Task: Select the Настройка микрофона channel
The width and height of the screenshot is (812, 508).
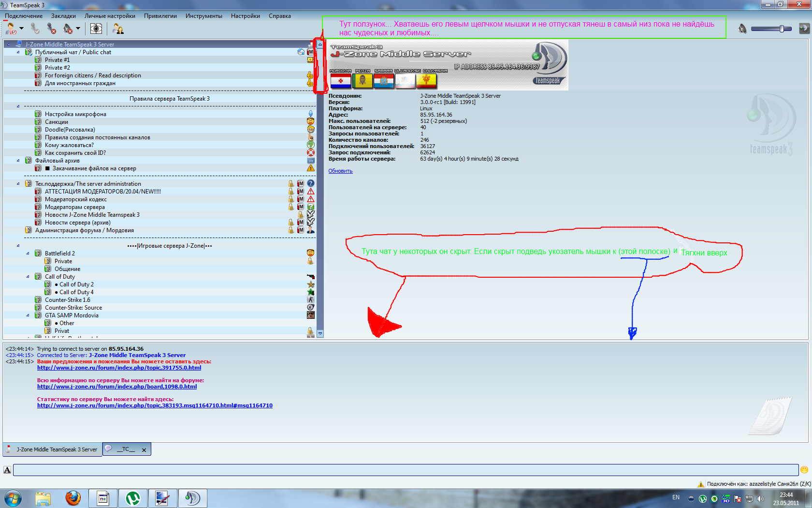Action: click(x=75, y=114)
